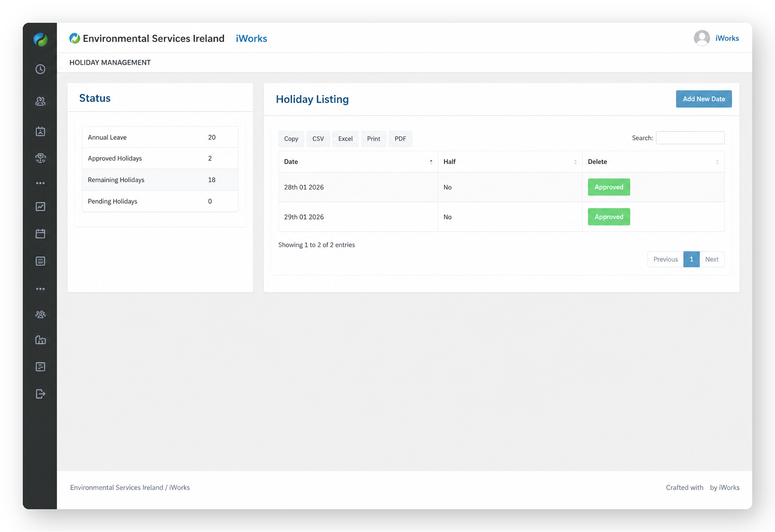Go to Previous page
Viewport: 775px width, 532px height.
pos(665,259)
